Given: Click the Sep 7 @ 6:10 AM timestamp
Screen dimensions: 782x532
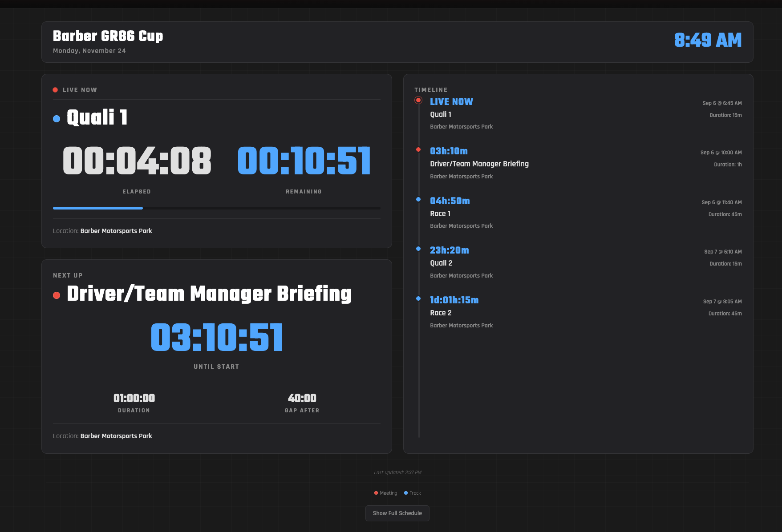Looking at the screenshot, I should tap(723, 252).
